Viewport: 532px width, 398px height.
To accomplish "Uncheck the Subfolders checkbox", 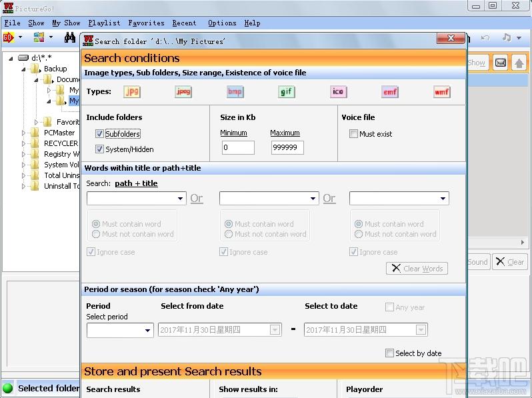I will 99,134.
